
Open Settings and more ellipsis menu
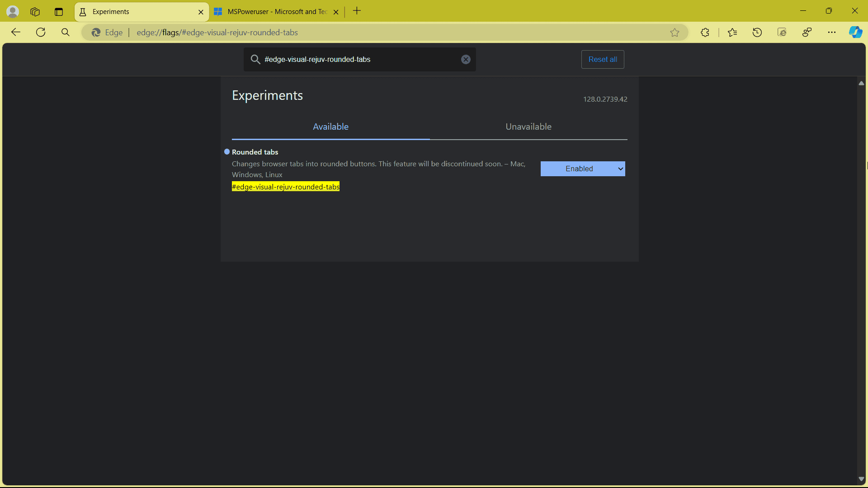pyautogui.click(x=832, y=32)
